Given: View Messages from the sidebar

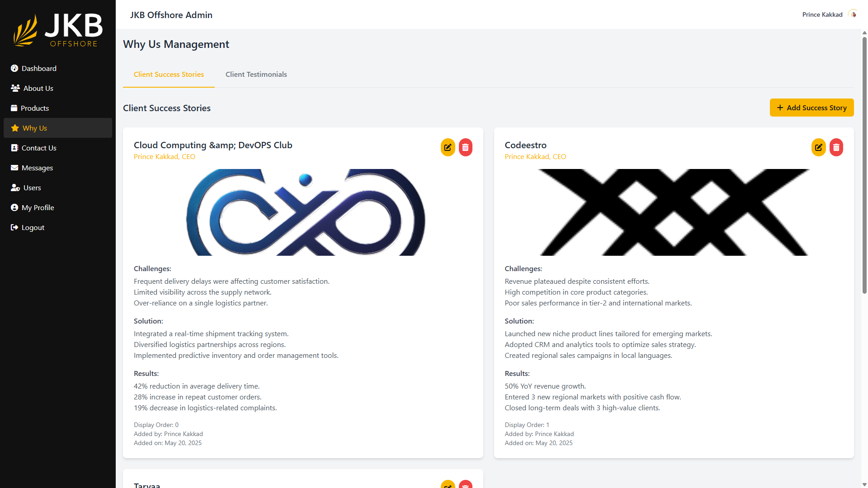Looking at the screenshot, I should 37,168.
